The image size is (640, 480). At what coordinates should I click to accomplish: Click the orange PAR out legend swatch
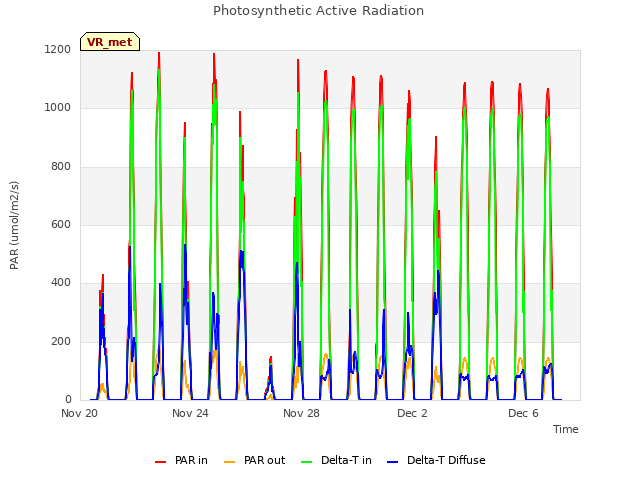[230, 462]
